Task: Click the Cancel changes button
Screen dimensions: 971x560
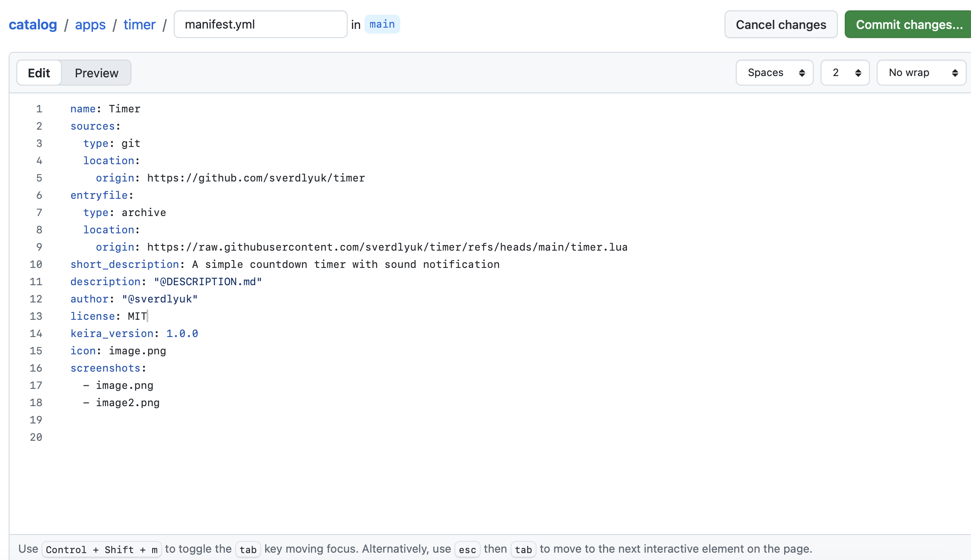Action: 781,24
